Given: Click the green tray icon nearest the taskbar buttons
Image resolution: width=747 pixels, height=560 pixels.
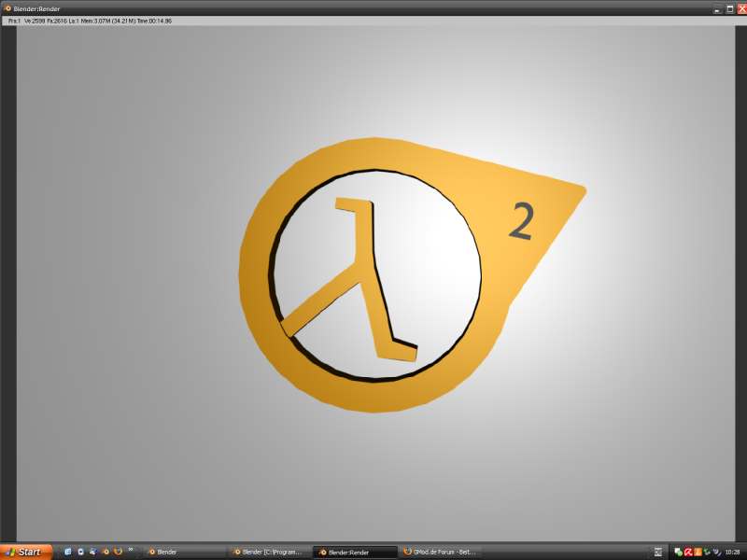Looking at the screenshot, I should click(678, 552).
